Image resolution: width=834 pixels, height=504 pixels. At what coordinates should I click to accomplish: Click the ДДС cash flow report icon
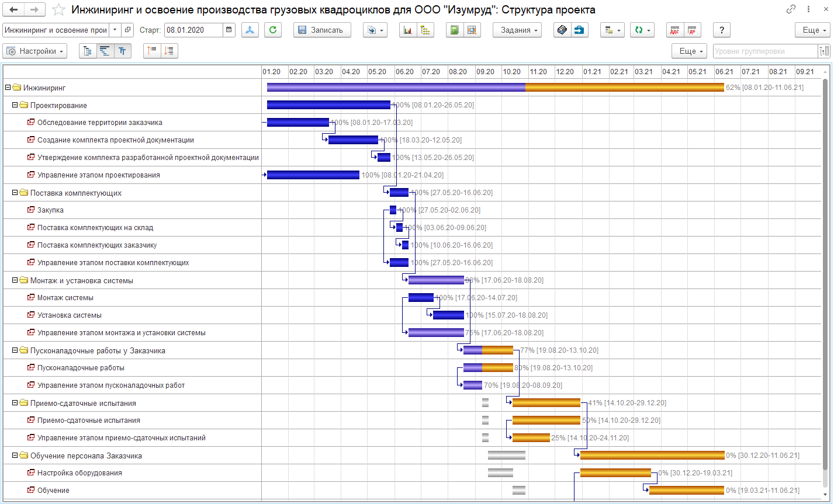[675, 30]
